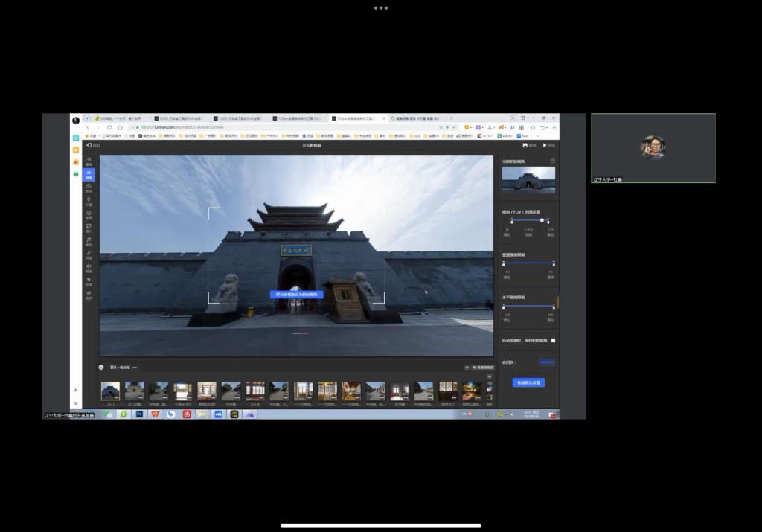Click the Save icon in top bar
The width and height of the screenshot is (762, 532).
tap(525, 145)
